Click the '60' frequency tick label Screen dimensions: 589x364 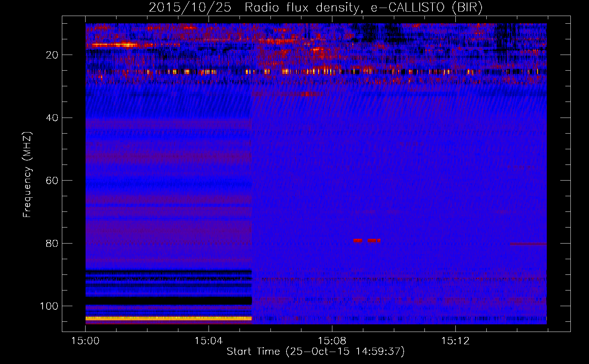[x=52, y=181]
